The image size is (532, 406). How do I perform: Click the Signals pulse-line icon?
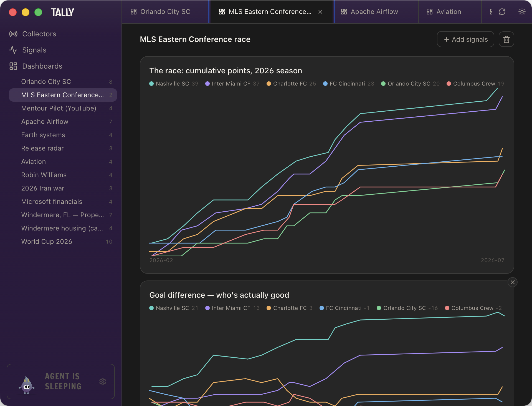[13, 50]
